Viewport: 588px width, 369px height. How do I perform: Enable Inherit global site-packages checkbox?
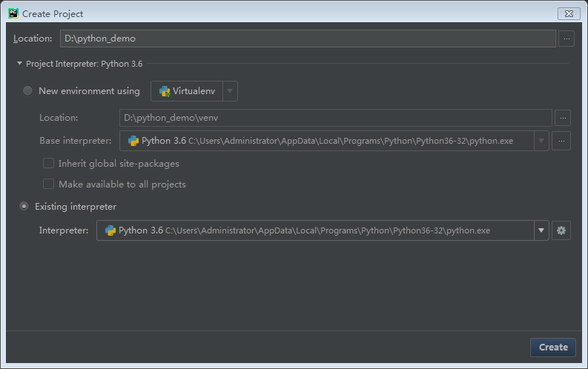click(48, 163)
